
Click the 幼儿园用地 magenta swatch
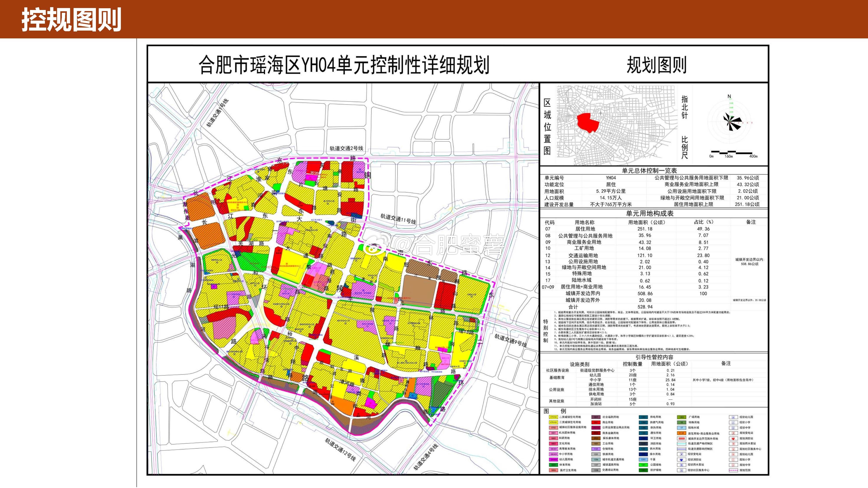(x=554, y=459)
